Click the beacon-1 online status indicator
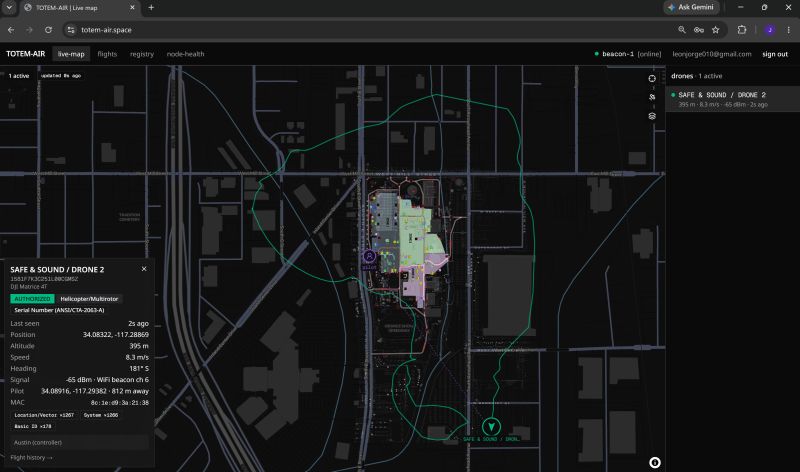Screen dimensions: 800x472 pos(628,54)
